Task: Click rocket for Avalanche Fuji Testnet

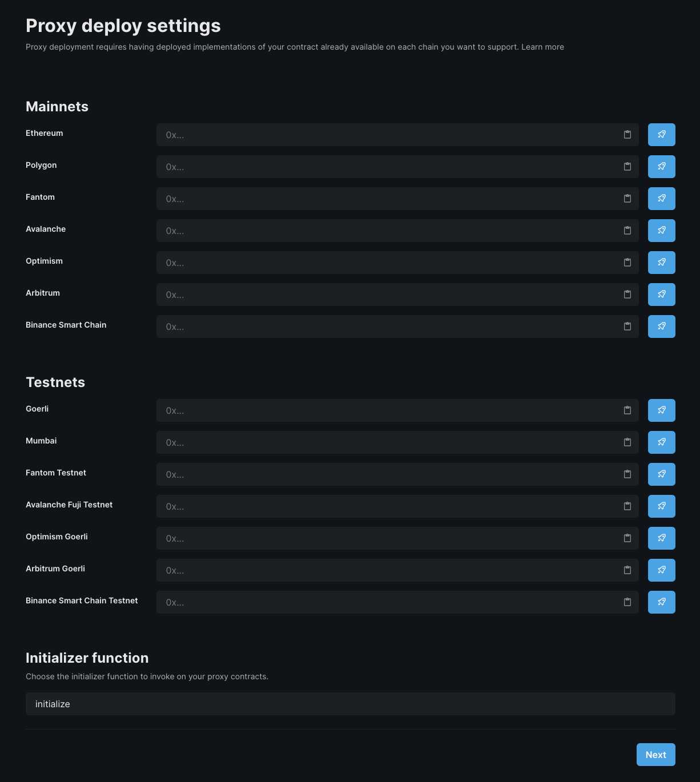Action: point(661,506)
